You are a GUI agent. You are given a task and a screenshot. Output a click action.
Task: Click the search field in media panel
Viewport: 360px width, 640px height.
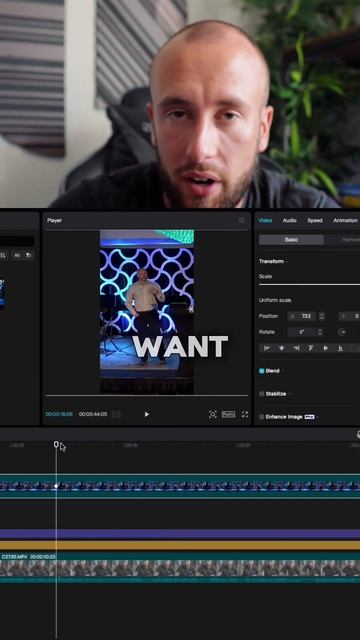[17, 241]
